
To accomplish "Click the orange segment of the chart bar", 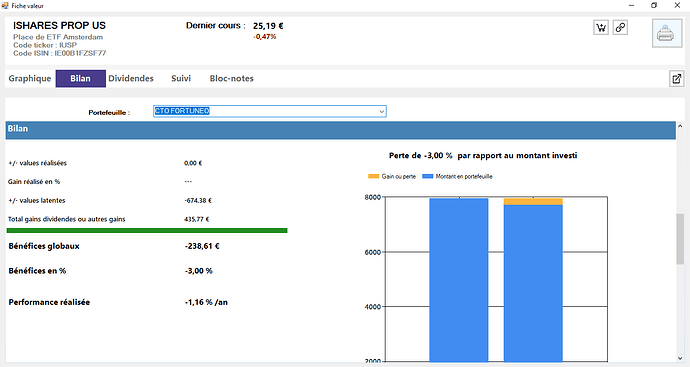I will [x=533, y=202].
